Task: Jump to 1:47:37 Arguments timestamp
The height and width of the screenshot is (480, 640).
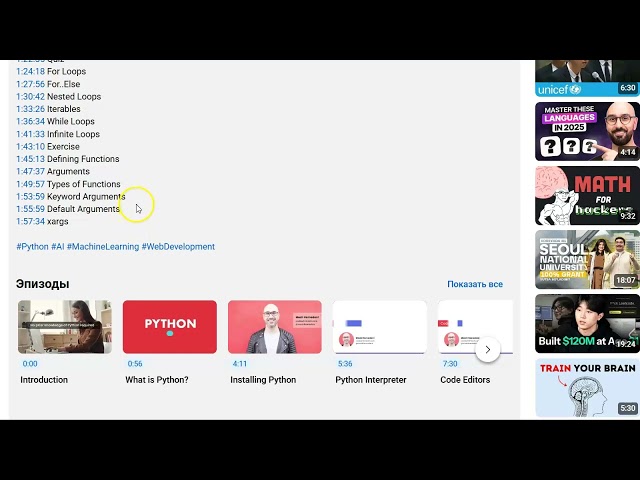Action: tap(31, 171)
